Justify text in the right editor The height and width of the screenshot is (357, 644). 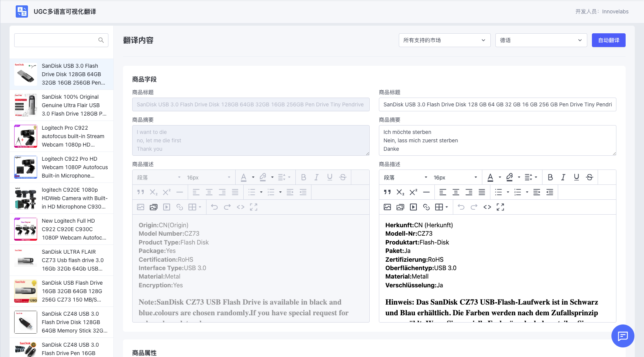(x=482, y=192)
